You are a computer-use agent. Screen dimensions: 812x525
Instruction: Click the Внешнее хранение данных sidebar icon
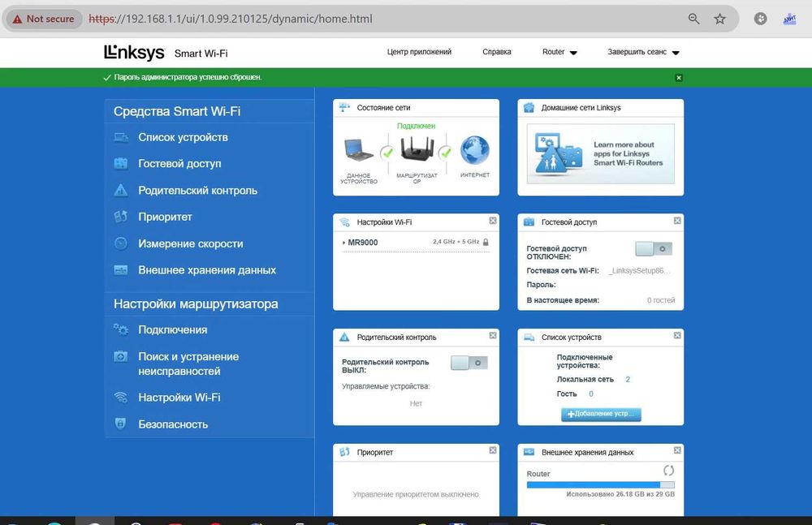121,269
